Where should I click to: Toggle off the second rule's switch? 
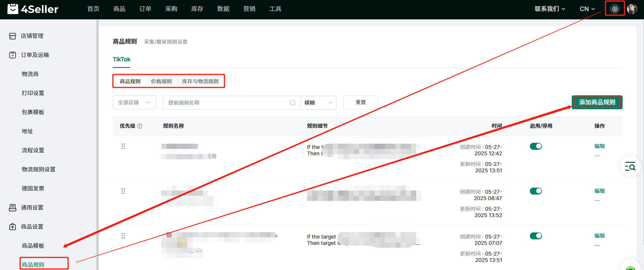(536, 191)
